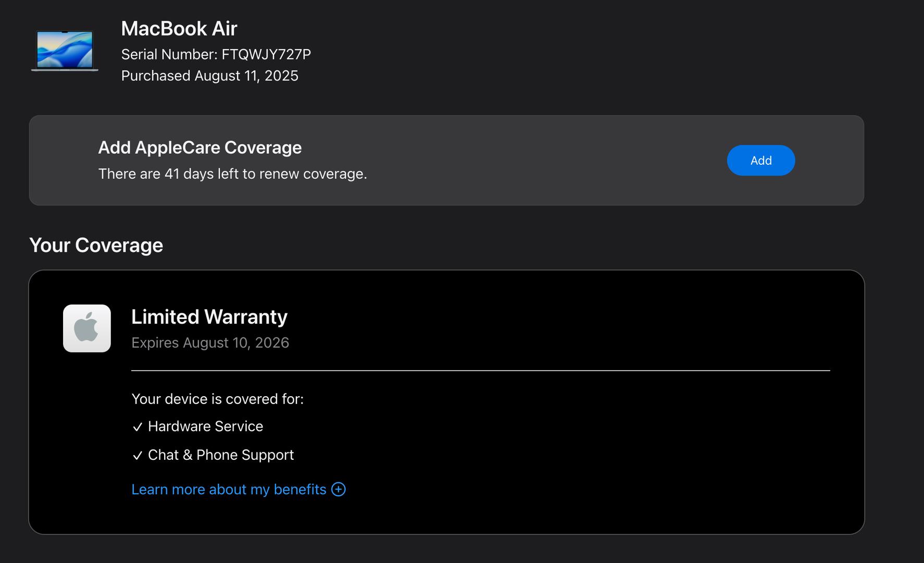
Task: Click the Hardware Service label
Action: tap(205, 426)
